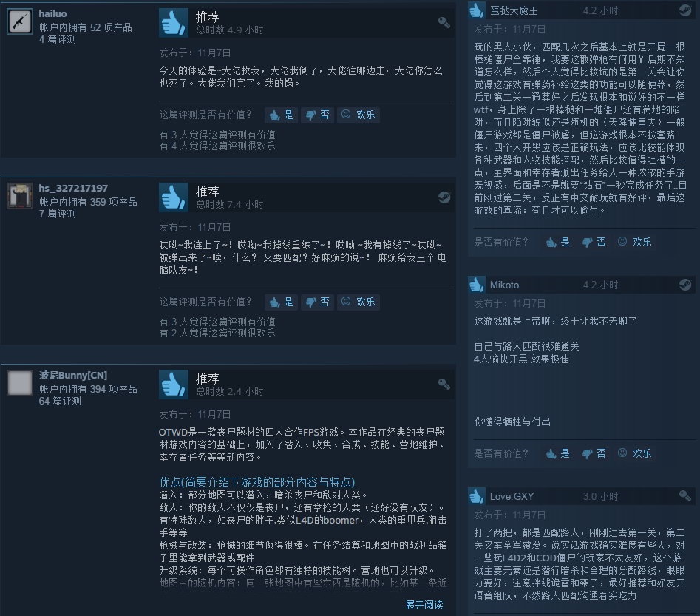Viewport: 700px width, 616px height.
Task: Click the key icon on hailuo's review header
Action: (444, 22)
